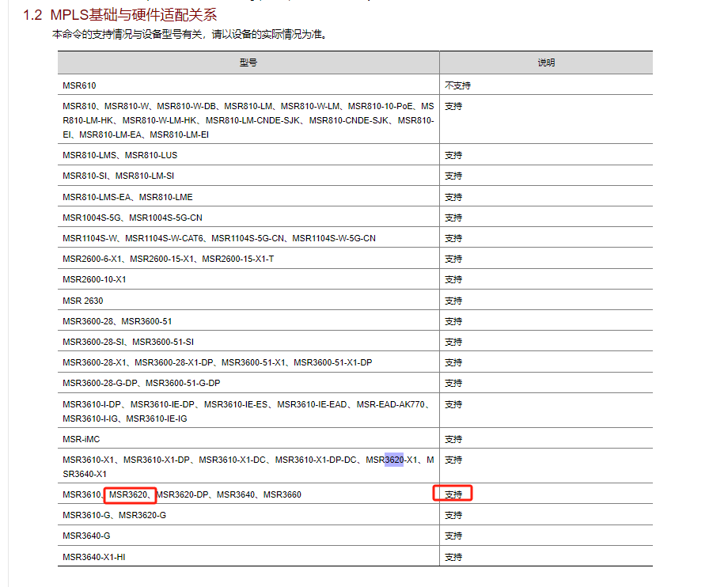Click the 'MSR3640-X1-HI' cell
Viewport: 728px width, 587px height.
tap(248, 557)
